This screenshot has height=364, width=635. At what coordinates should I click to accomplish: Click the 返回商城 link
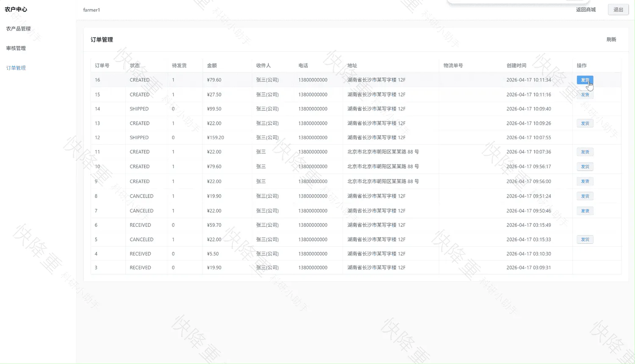tap(586, 10)
